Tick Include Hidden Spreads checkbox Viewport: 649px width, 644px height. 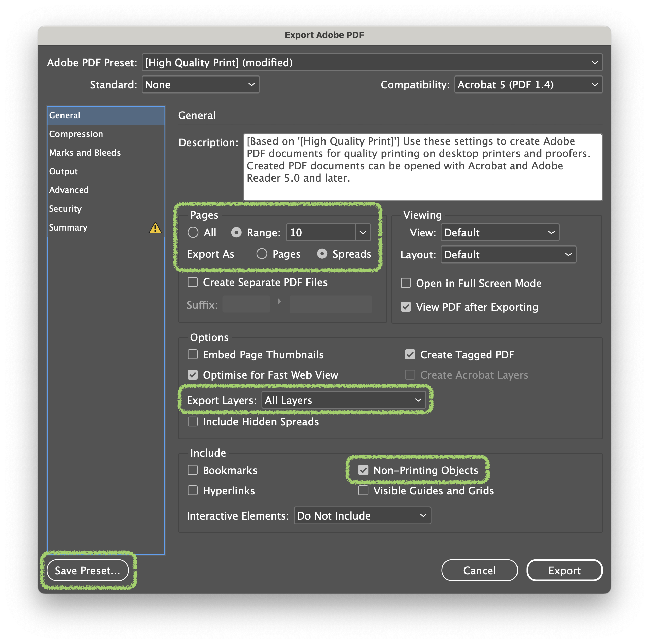(x=193, y=422)
